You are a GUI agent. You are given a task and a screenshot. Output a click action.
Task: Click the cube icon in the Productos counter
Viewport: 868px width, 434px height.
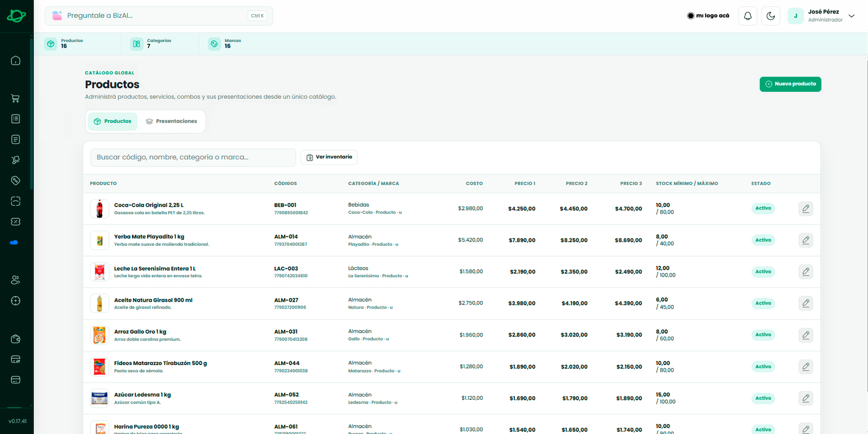[x=51, y=44]
